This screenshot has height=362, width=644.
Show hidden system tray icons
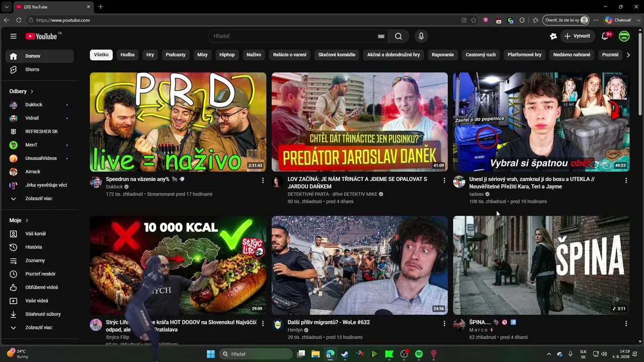(x=549, y=354)
